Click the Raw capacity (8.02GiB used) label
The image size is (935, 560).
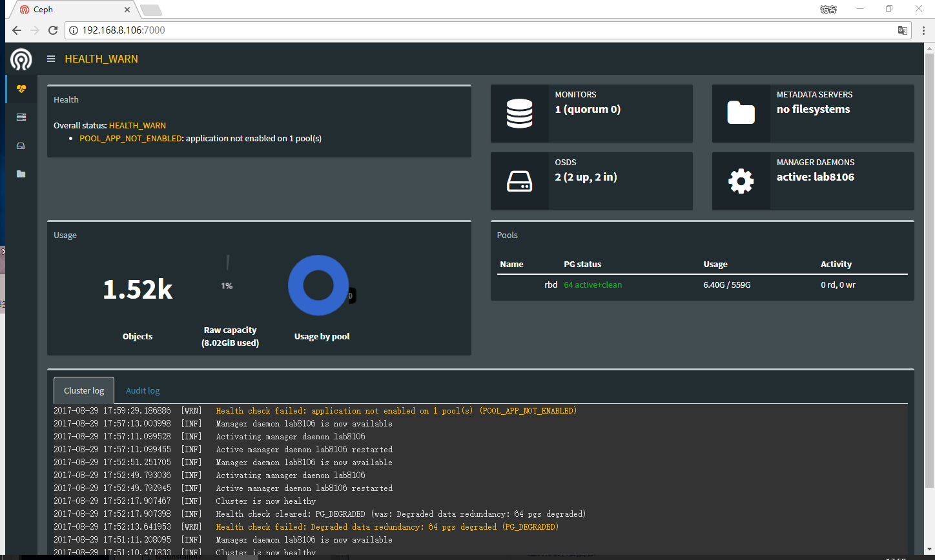[230, 336]
